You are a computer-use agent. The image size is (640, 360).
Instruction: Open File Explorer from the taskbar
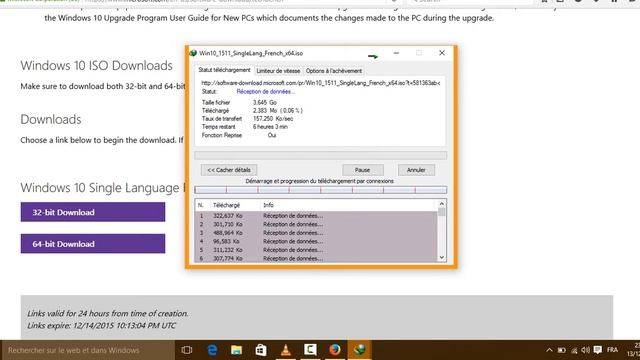pos(237,350)
